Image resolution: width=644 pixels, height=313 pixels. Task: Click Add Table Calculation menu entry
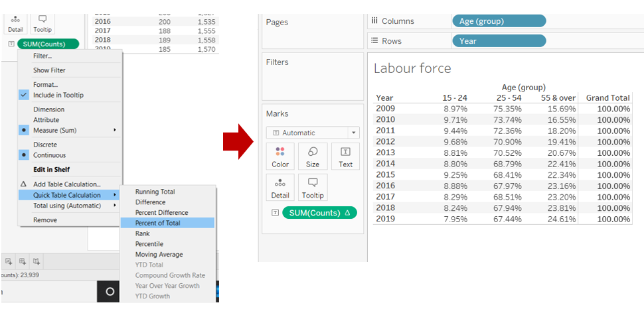pos(66,184)
